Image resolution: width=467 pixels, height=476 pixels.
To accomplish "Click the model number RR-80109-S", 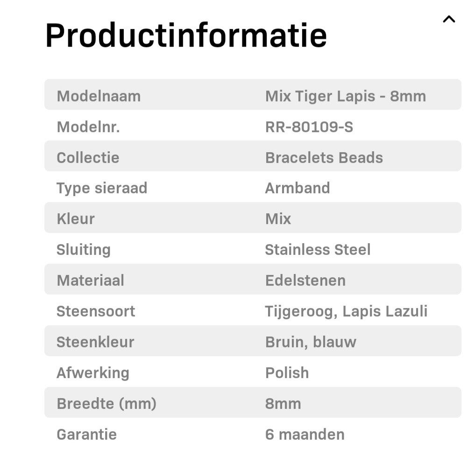I will 309,127.
